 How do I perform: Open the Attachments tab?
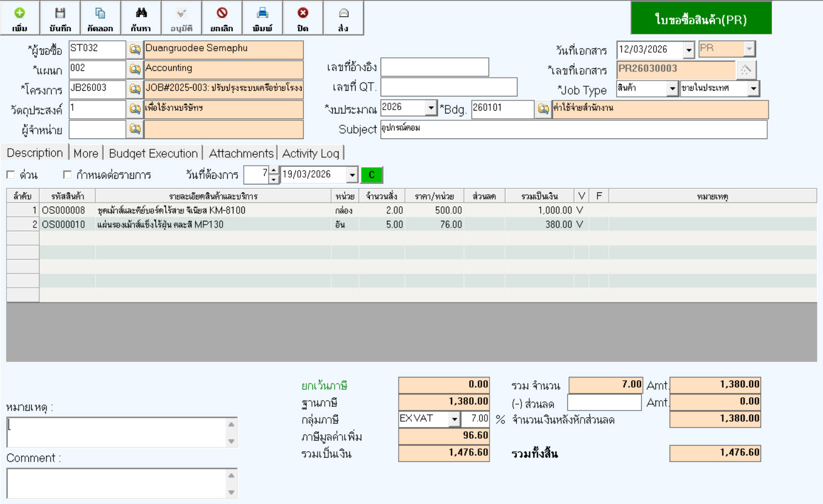[x=241, y=153]
